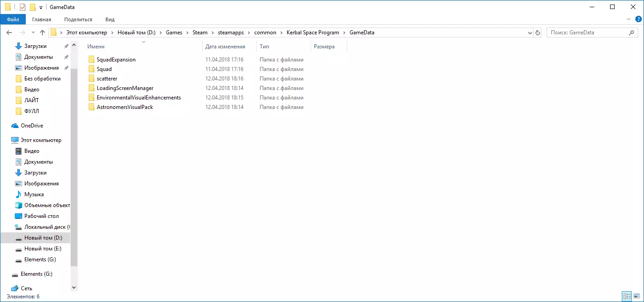Screen dimensions: 644x302
Task: Click the Properties icon in quick access toolbar
Action: [23, 7]
